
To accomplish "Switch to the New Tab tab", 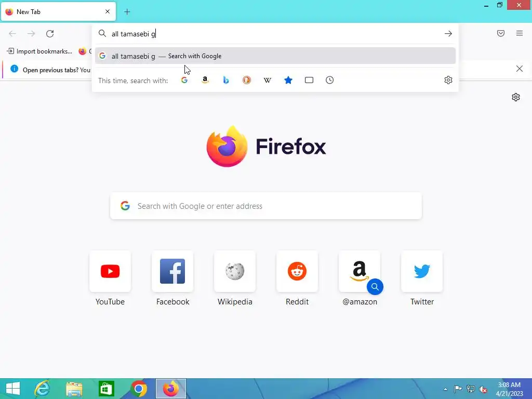I will pyautogui.click(x=58, y=11).
